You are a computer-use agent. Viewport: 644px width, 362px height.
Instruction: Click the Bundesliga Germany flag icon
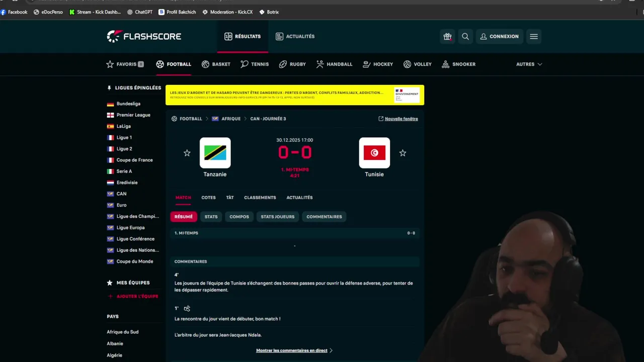point(110,104)
